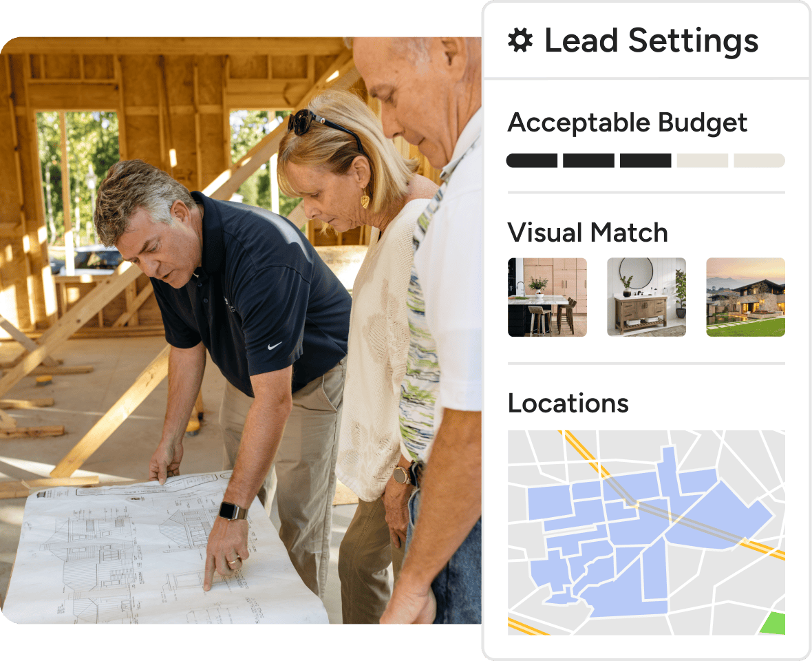This screenshot has height=661, width=812.
Task: Open the kitchen Visual Match thumbnail
Action: (547, 297)
